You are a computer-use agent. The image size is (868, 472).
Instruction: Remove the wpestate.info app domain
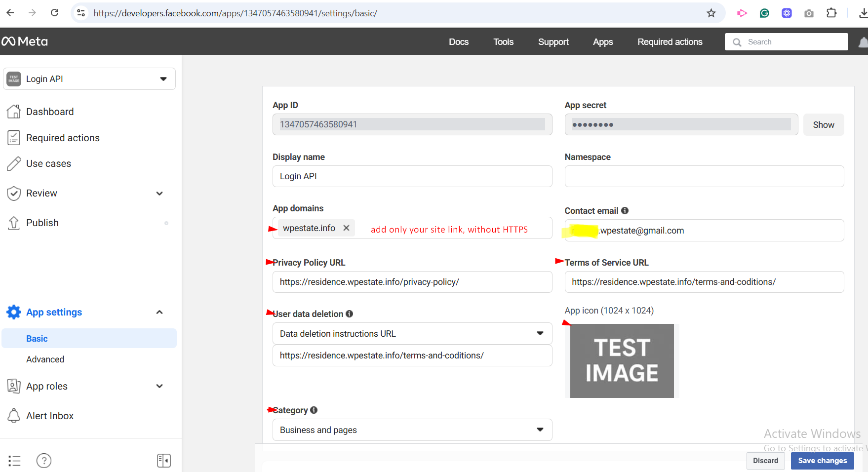347,228
